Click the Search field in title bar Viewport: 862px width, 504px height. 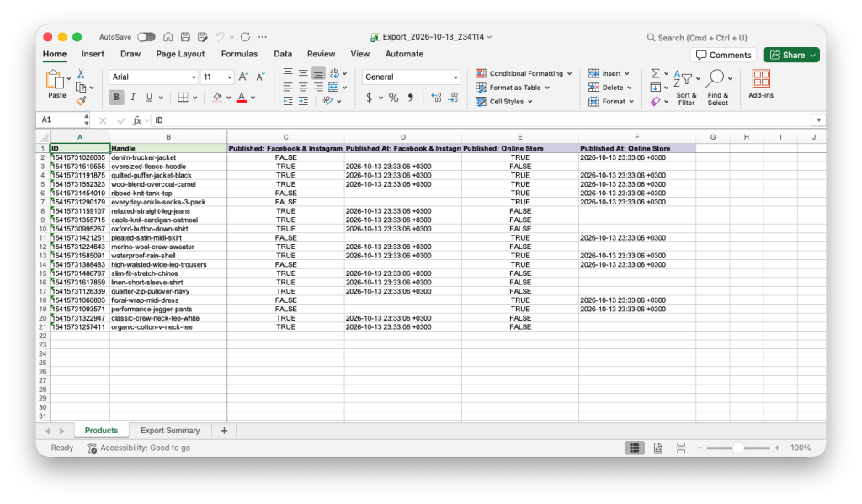[697, 37]
